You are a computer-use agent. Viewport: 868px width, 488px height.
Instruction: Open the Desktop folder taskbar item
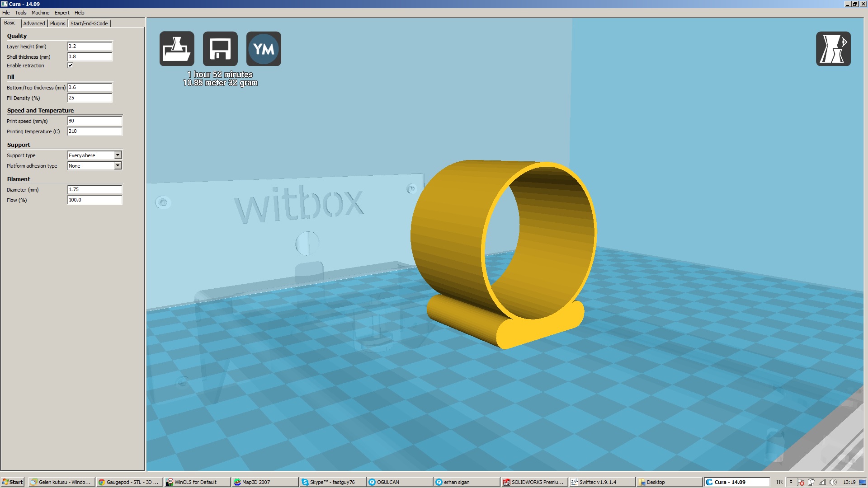coord(669,482)
